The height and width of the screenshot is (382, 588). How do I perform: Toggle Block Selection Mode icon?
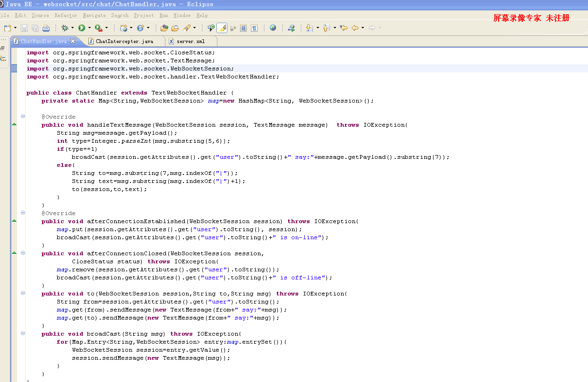tap(243, 28)
